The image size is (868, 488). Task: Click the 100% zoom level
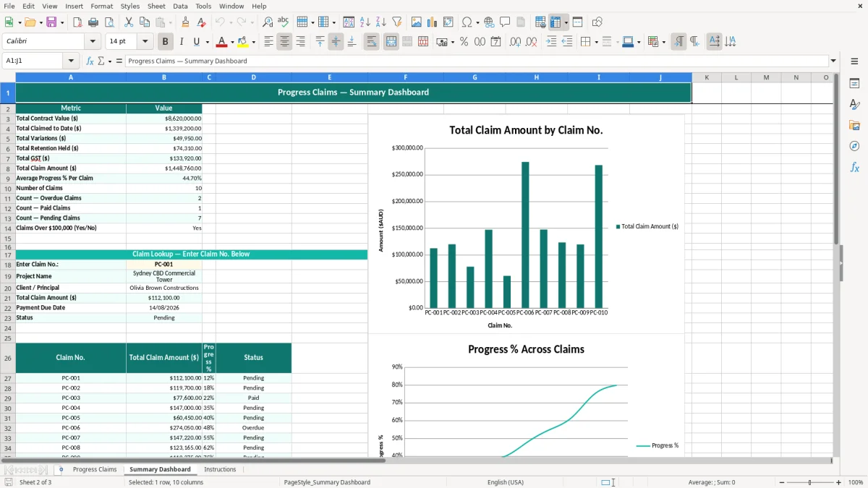[856, 482]
